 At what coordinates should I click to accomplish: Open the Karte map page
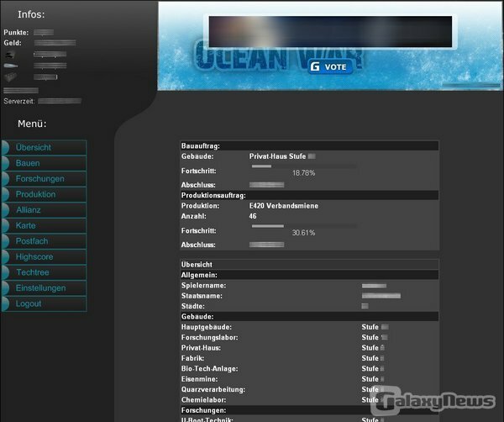tap(44, 225)
